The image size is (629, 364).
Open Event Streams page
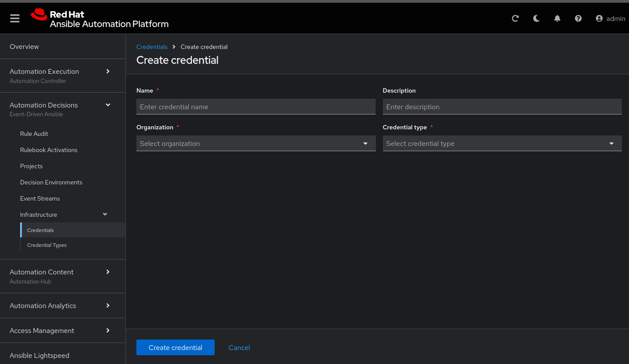(x=40, y=198)
